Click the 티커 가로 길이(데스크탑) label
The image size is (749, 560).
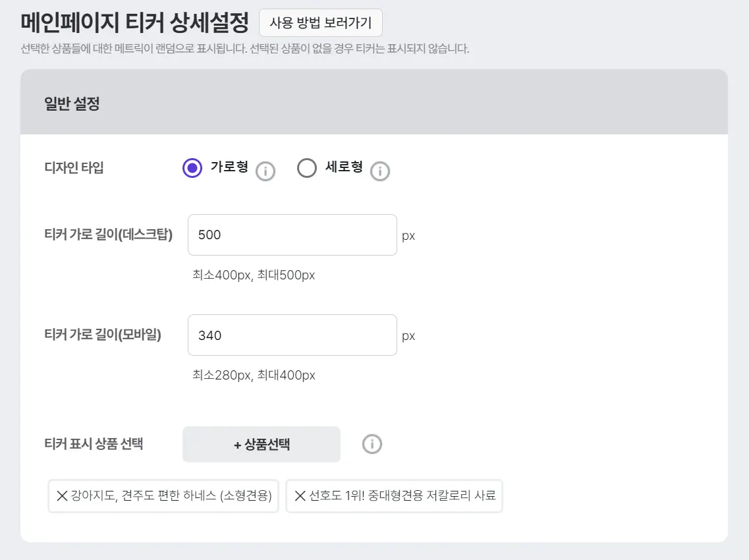coord(108,235)
